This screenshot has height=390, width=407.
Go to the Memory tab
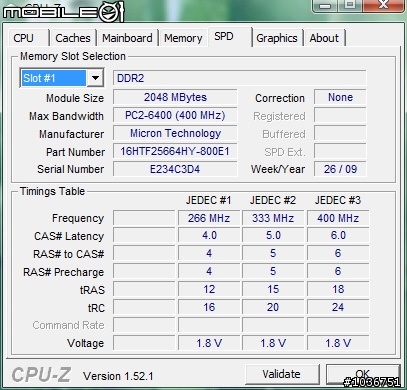(183, 38)
